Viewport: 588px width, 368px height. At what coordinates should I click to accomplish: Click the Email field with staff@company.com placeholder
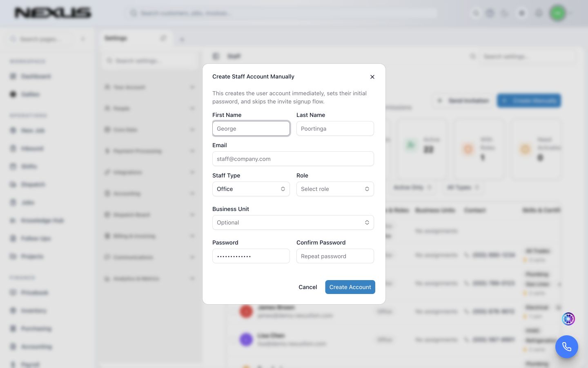coord(293,159)
